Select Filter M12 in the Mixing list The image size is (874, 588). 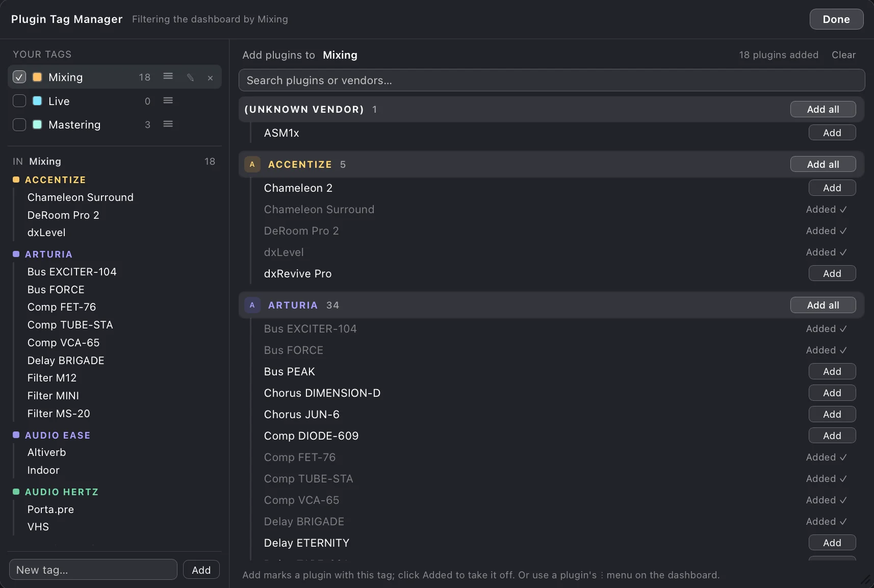point(52,378)
